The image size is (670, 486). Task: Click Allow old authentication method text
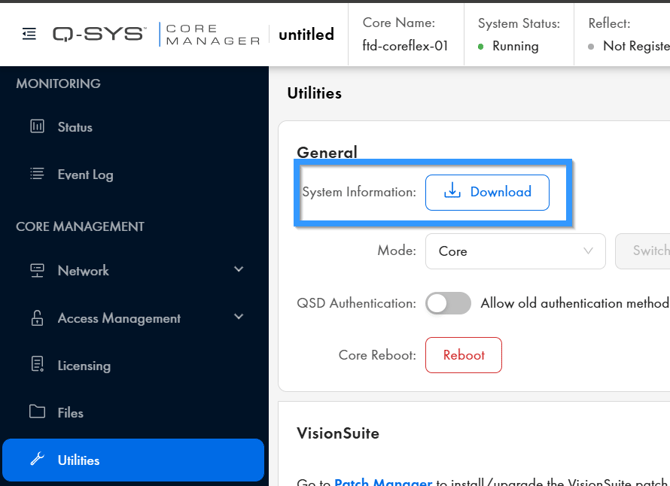pos(575,303)
